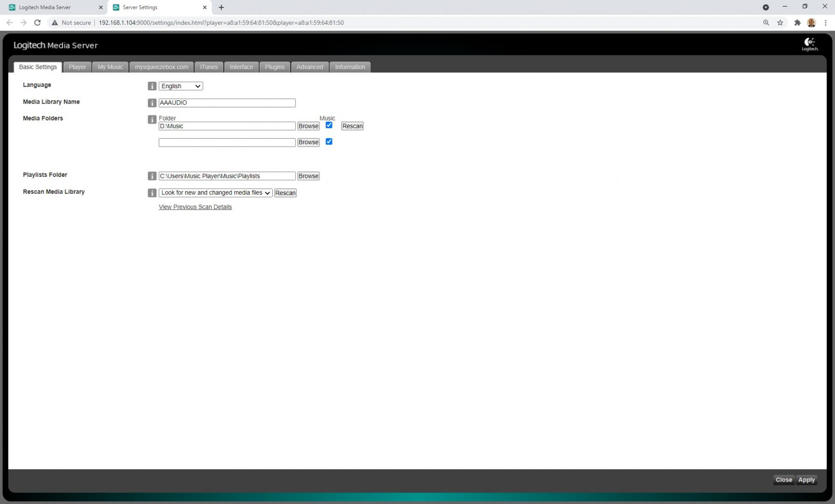Click the browser address bar URL
Image resolution: width=835 pixels, height=504 pixels.
click(221, 22)
